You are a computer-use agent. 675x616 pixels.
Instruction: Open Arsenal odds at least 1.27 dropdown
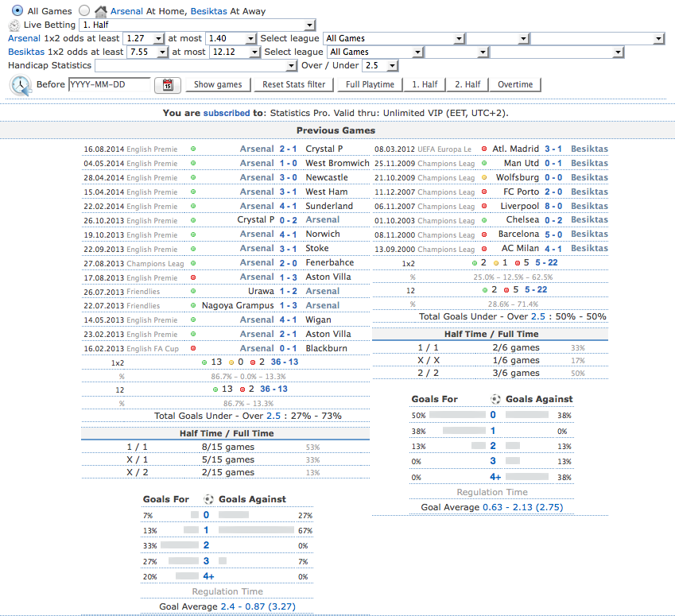click(x=143, y=38)
